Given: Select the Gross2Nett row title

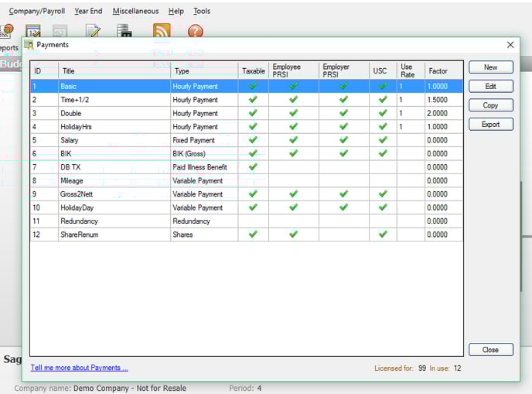Looking at the screenshot, I should point(77,194).
